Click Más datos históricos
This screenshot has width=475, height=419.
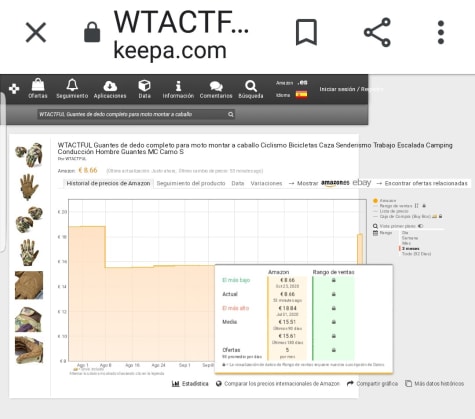coord(439,384)
